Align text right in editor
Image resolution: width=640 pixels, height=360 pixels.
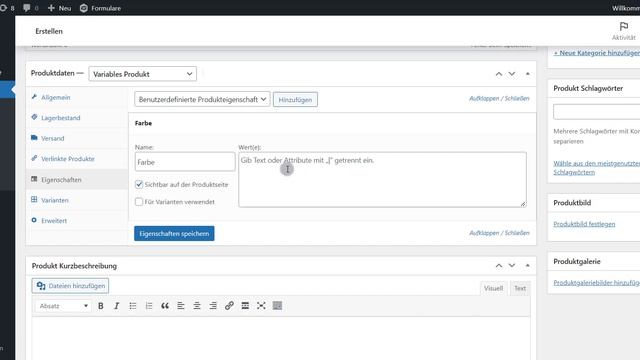(x=213, y=306)
